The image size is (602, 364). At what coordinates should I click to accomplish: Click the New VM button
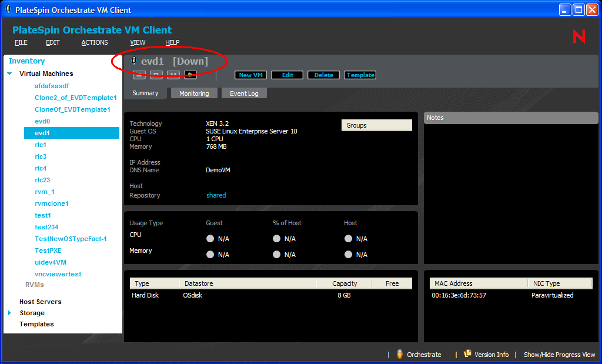(x=250, y=75)
